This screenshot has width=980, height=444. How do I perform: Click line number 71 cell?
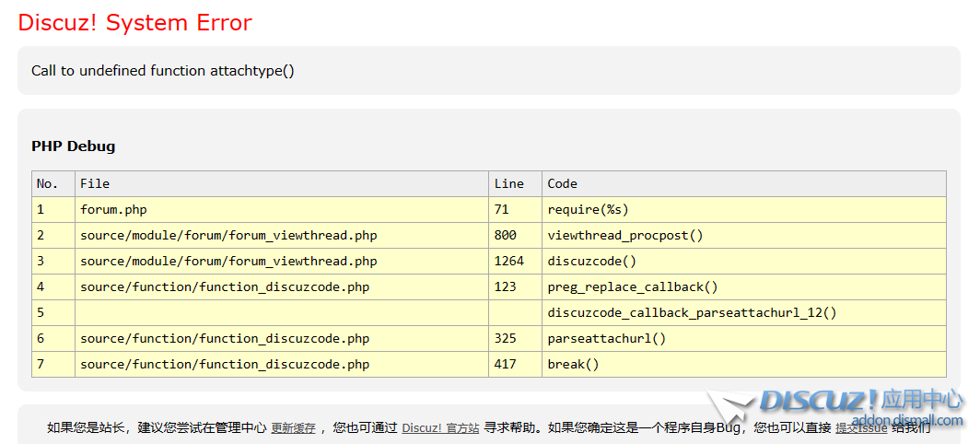tap(516, 209)
